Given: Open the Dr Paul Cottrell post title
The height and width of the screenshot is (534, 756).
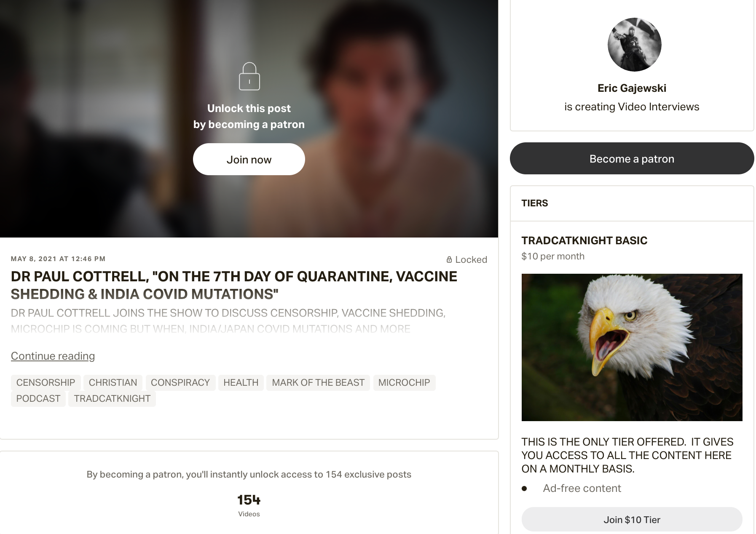Looking at the screenshot, I should 234,285.
